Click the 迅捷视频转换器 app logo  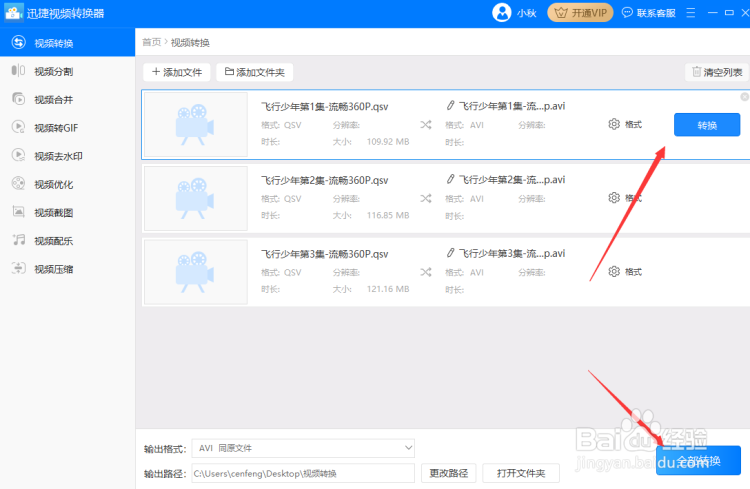pyautogui.click(x=13, y=12)
